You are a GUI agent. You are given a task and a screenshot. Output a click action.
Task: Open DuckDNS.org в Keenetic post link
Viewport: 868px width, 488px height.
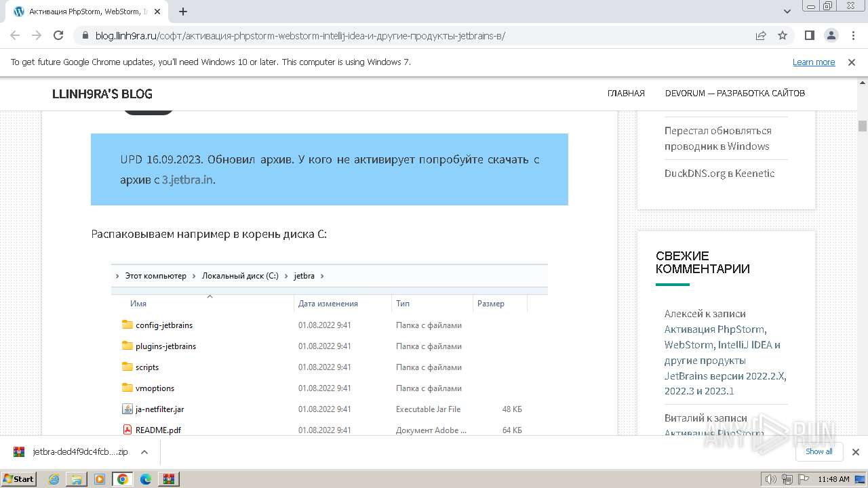point(719,174)
